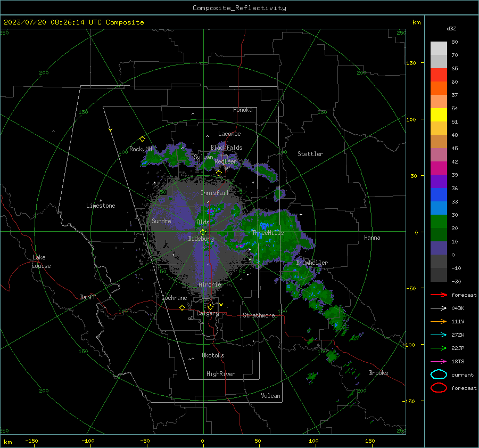479x448 pixels.
Task: Click the Sundre town label
Action: [x=161, y=221]
